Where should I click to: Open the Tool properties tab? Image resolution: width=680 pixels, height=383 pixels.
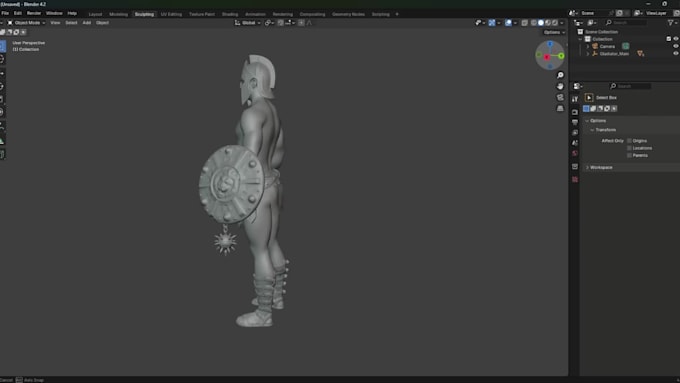click(x=575, y=99)
